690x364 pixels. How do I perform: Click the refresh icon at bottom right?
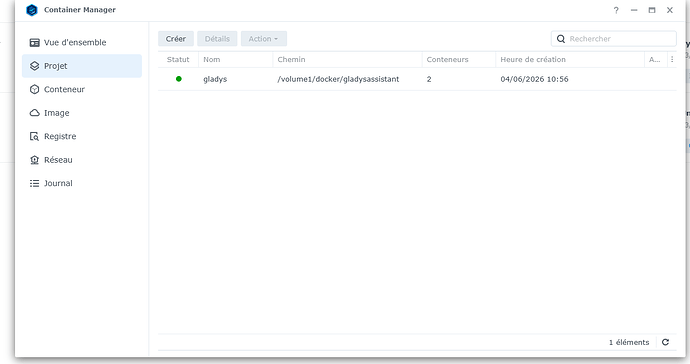point(665,342)
